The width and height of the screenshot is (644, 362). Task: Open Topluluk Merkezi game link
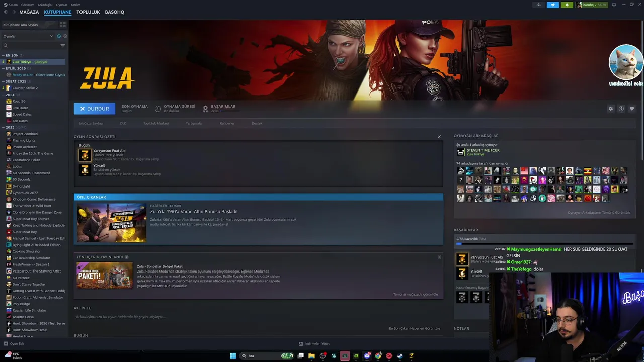[156, 123]
